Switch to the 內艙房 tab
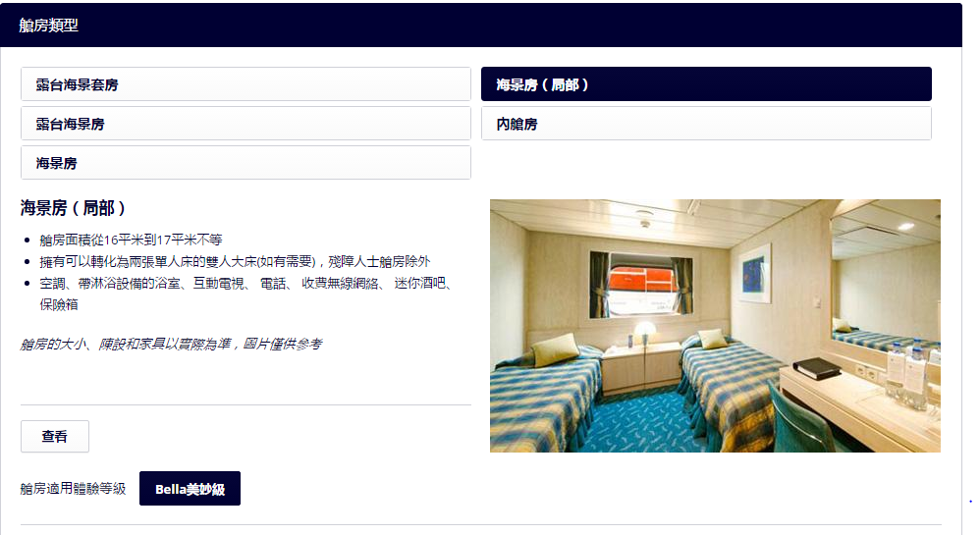This screenshot has height=535, width=980. pyautogui.click(x=706, y=124)
